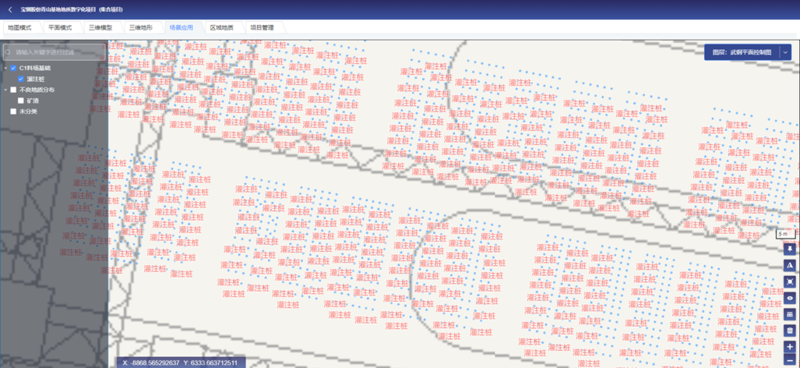Image resolution: width=800 pixels, height=368 pixels.
Task: Open the 图层 layer dropdown arrow
Action: pyautogui.click(x=785, y=52)
